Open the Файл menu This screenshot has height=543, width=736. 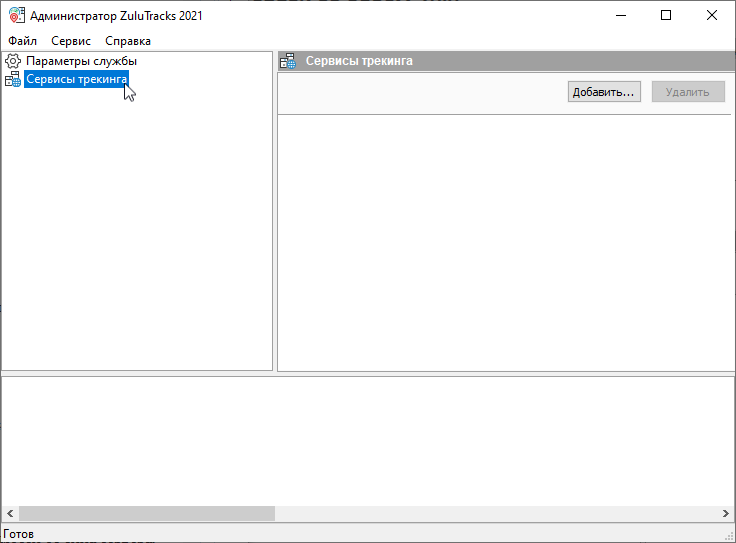[x=22, y=41]
